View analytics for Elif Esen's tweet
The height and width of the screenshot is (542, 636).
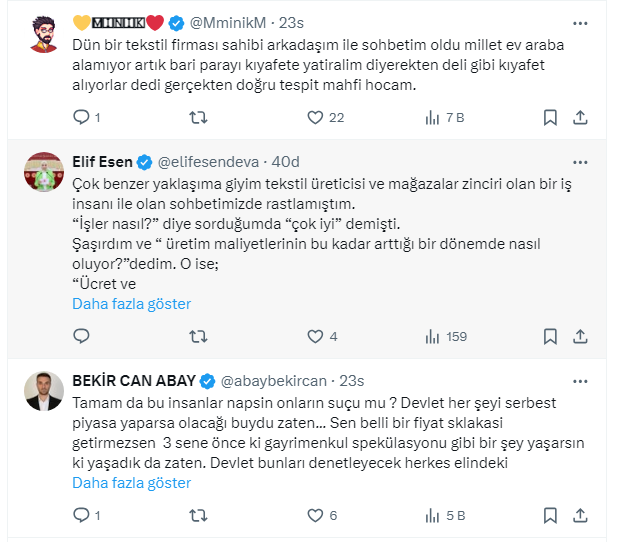click(x=433, y=336)
